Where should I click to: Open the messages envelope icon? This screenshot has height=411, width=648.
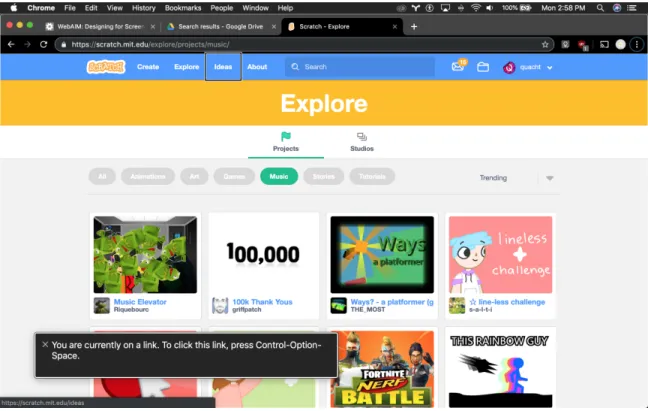pyautogui.click(x=458, y=66)
